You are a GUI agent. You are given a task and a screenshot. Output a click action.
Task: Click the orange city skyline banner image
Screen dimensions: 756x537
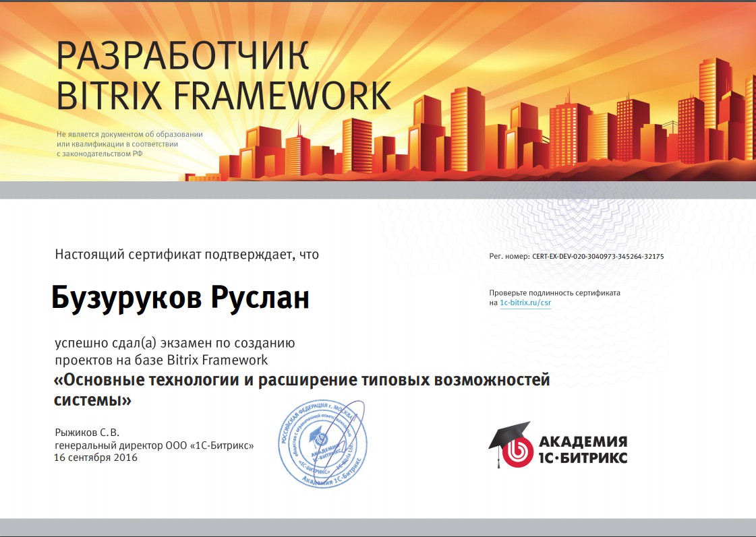coord(378,92)
